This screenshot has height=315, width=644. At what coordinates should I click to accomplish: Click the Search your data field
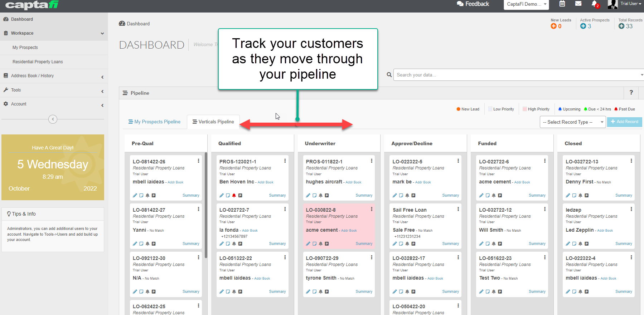(x=515, y=75)
